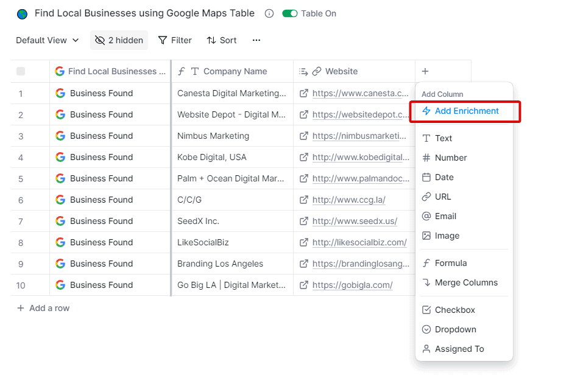Viewport: 572px width, 392px height.
Task: Open the likesocialbiz.com link
Action: click(x=359, y=242)
